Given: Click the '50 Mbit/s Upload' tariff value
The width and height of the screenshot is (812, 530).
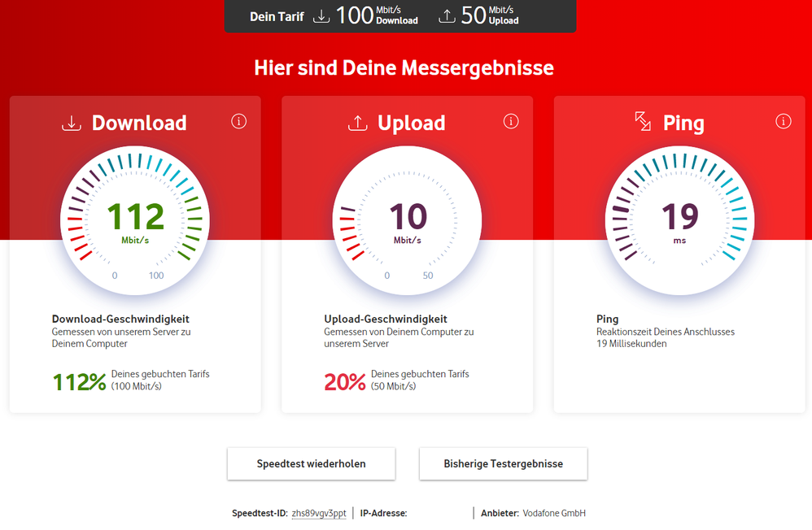Looking at the screenshot, I should pyautogui.click(x=489, y=15).
